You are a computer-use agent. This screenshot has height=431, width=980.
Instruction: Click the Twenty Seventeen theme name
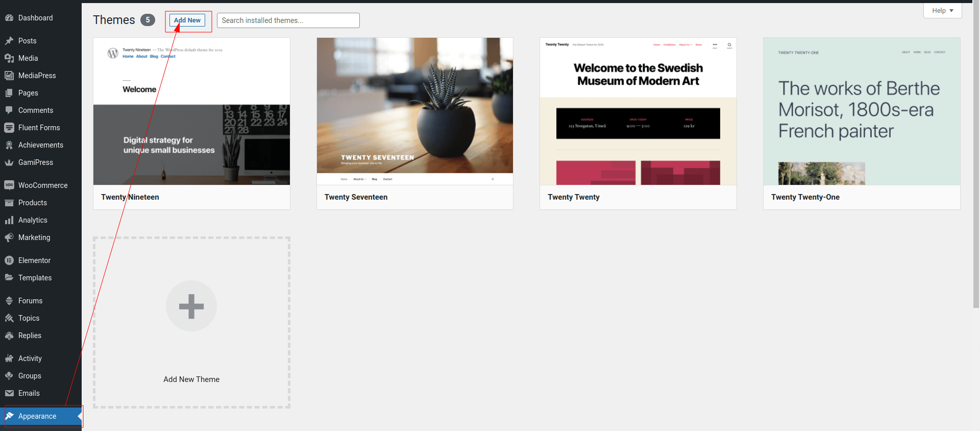point(356,197)
